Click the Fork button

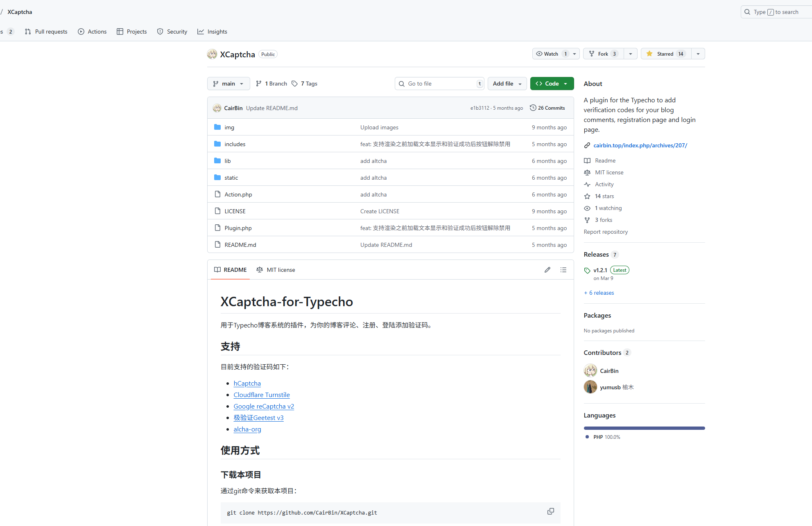tap(603, 54)
